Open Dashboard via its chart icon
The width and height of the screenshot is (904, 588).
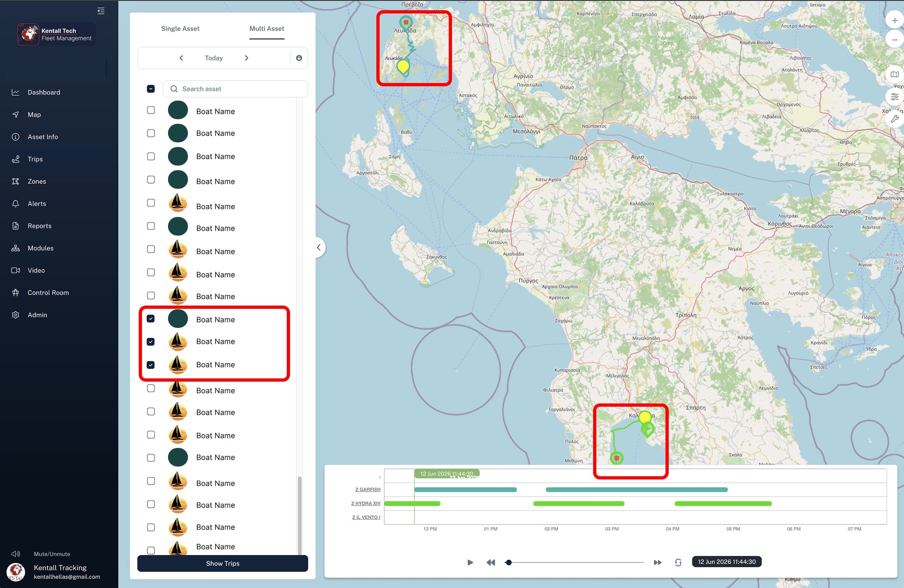pos(15,92)
